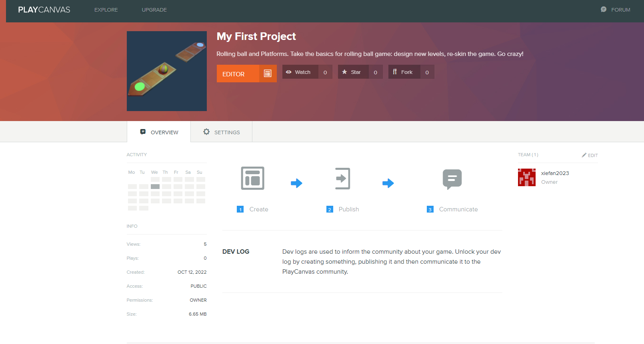Edit the team members

[x=590, y=155]
